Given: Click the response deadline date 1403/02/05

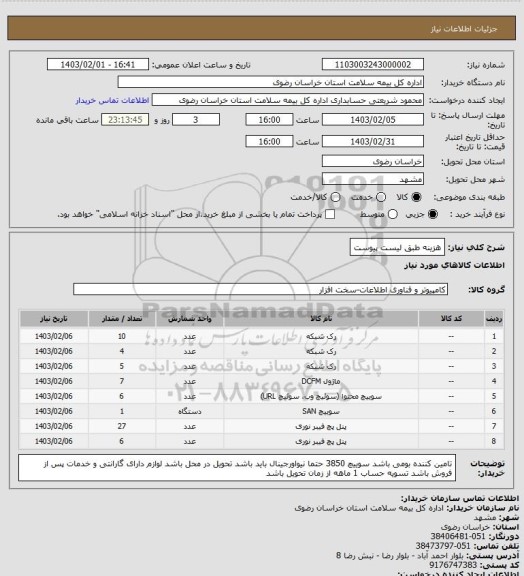Looking at the screenshot, I should (373, 120).
